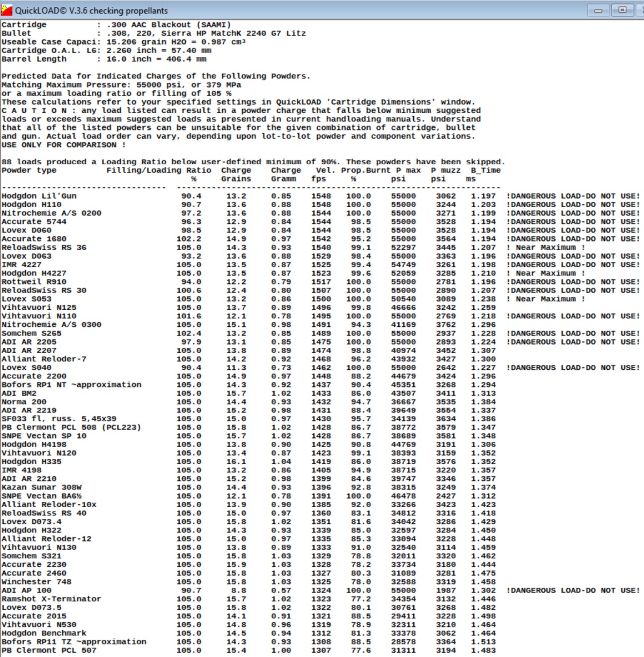Image resolution: width=644 pixels, height=657 pixels.
Task: Click Alliant Reloder-12 powder name
Action: point(46,539)
